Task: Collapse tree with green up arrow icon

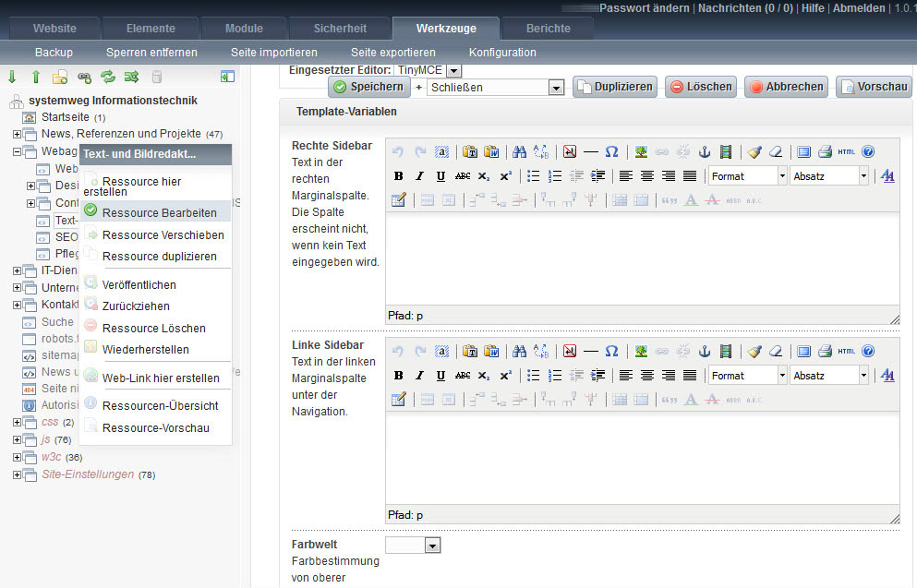Action: point(36,77)
